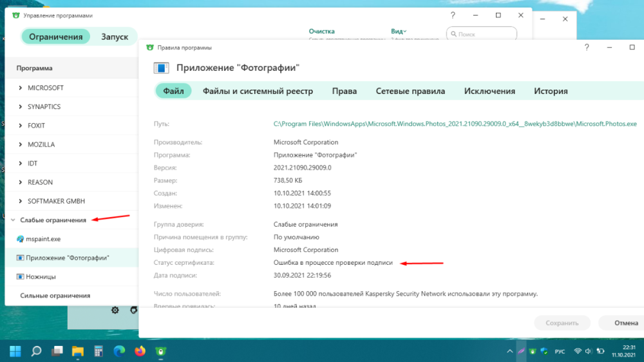Image resolution: width=644 pixels, height=362 pixels.
Task: Click help question mark in Правила программы
Action: 587,47
